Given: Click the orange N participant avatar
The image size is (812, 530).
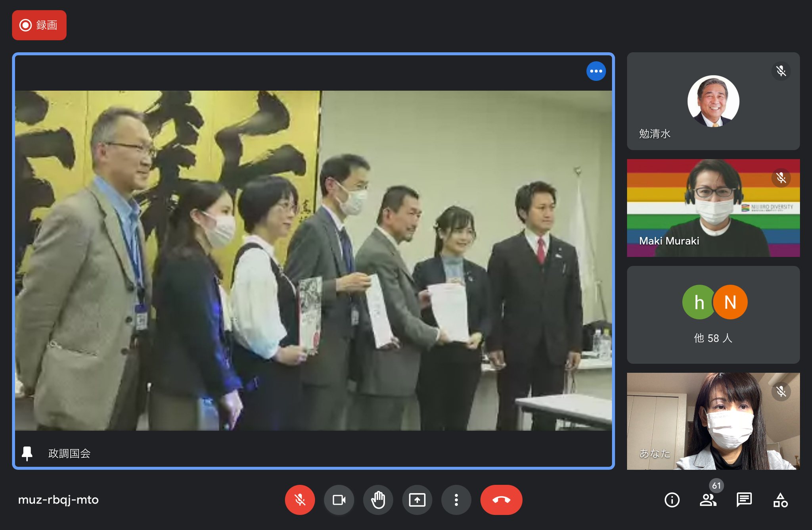Looking at the screenshot, I should [730, 302].
